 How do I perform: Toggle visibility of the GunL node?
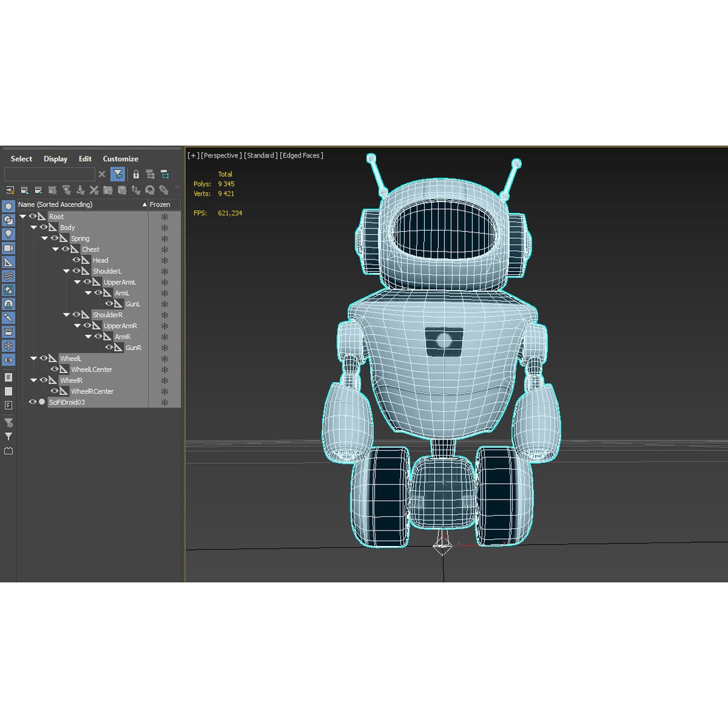point(109,303)
